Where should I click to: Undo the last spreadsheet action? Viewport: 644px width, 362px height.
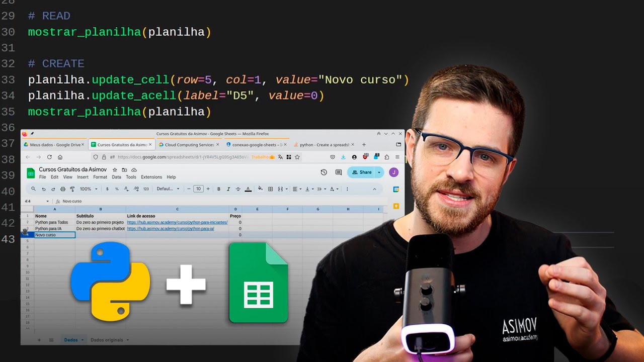[x=44, y=189]
